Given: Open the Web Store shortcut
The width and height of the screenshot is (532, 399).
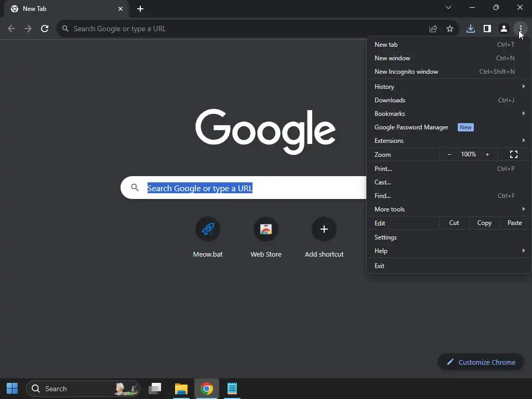Looking at the screenshot, I should pyautogui.click(x=266, y=229).
